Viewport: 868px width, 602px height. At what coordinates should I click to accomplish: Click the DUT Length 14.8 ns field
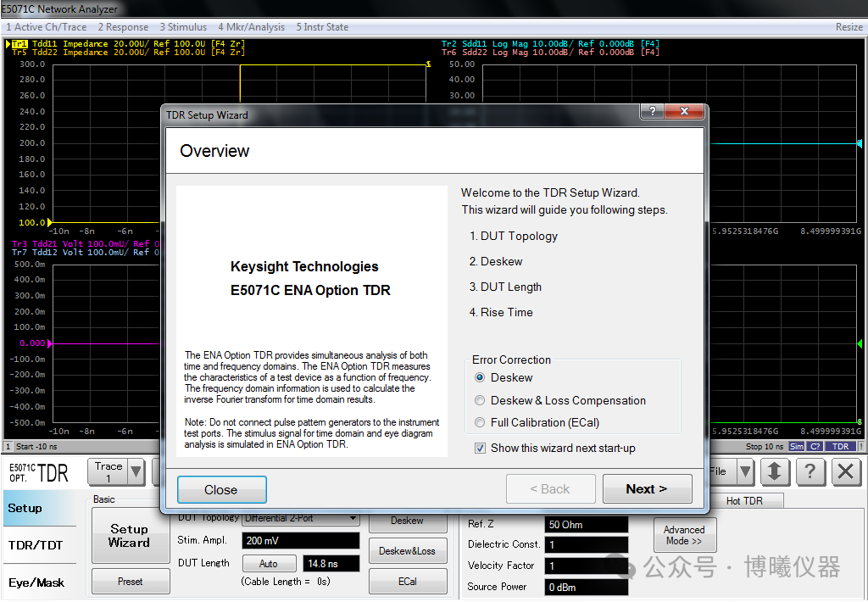[331, 564]
